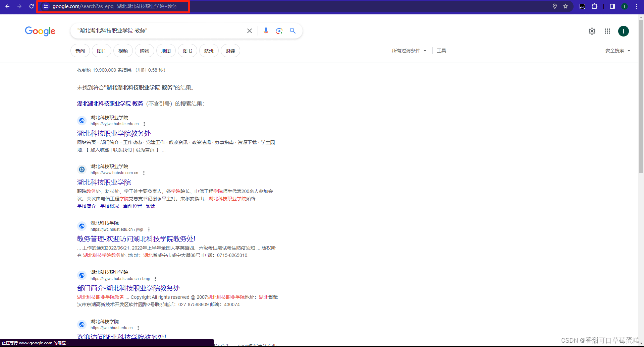Open the 当前位置 sitelink
644x347 pixels.
click(x=132, y=206)
